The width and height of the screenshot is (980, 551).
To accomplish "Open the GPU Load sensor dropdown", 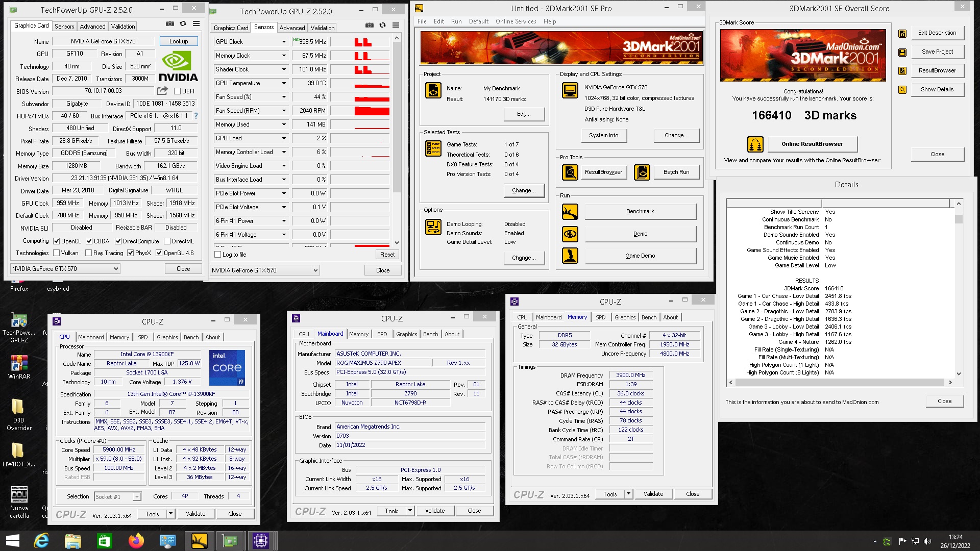I will (284, 138).
